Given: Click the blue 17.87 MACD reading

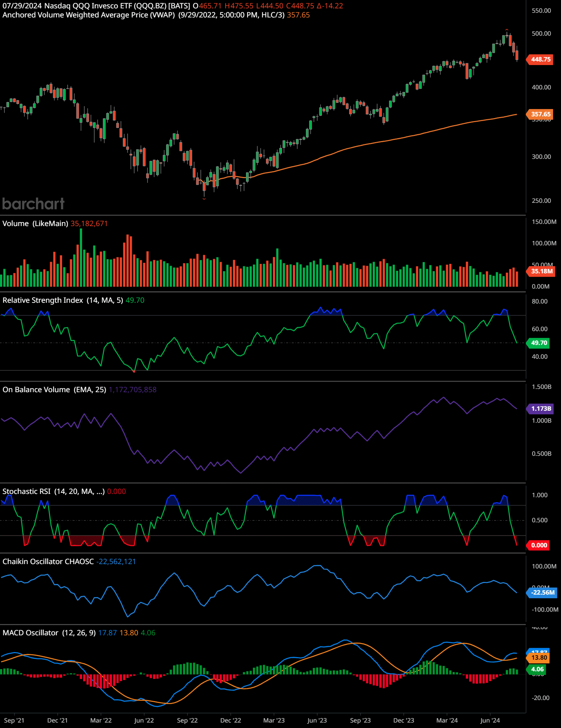Looking at the screenshot, I should click(108, 633).
